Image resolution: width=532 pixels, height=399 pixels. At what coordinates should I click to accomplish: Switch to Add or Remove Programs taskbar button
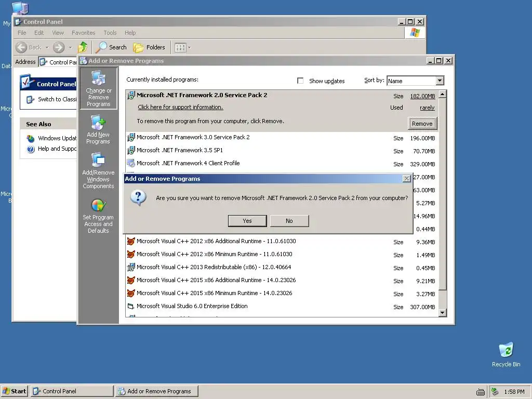coord(157,391)
